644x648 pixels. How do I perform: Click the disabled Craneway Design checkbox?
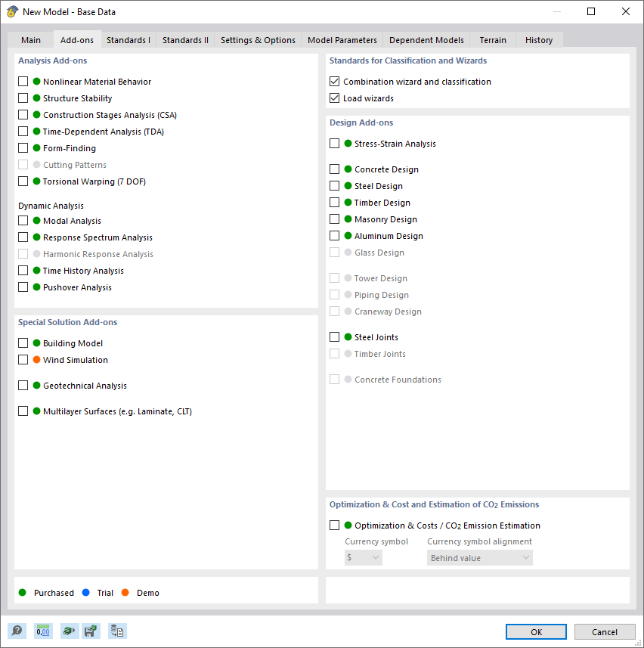tap(335, 312)
